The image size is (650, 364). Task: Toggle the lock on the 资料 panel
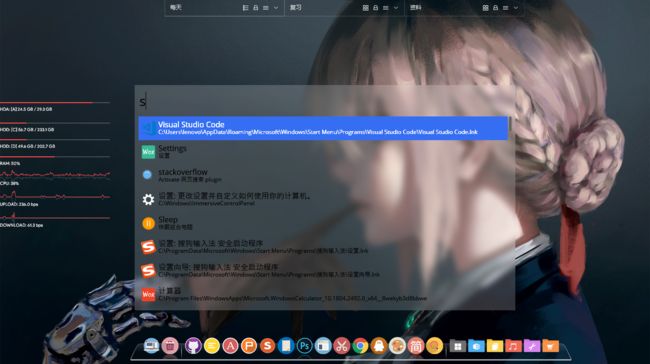tap(495, 8)
